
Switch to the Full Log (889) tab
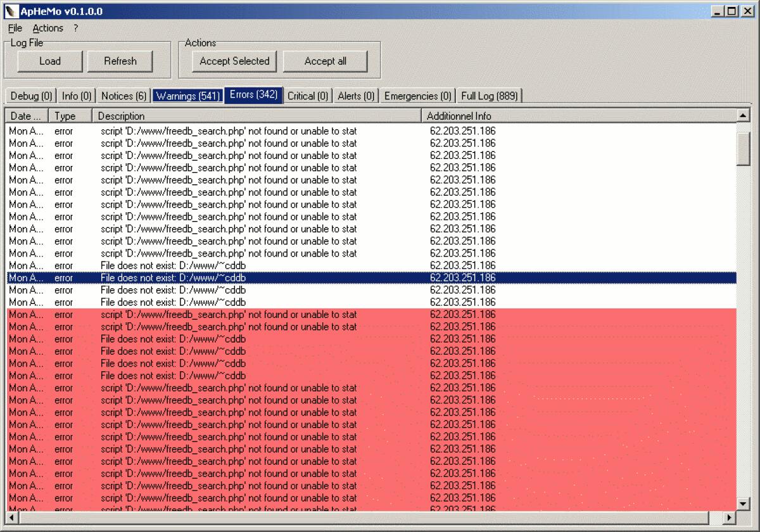click(489, 95)
